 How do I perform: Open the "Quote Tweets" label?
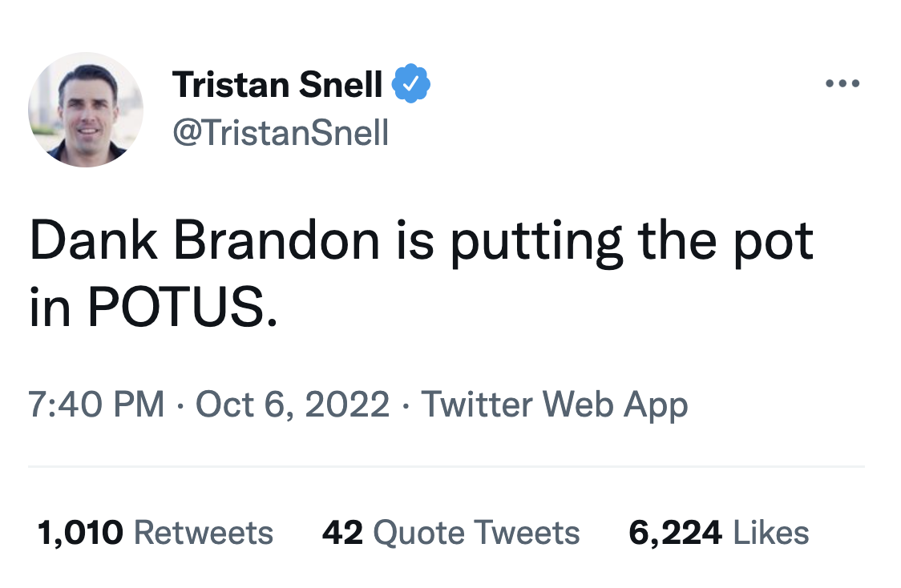(x=477, y=533)
